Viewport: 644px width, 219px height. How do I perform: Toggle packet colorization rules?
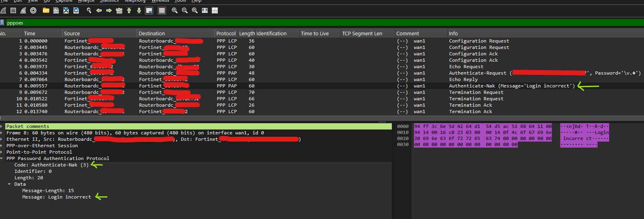[x=162, y=10]
